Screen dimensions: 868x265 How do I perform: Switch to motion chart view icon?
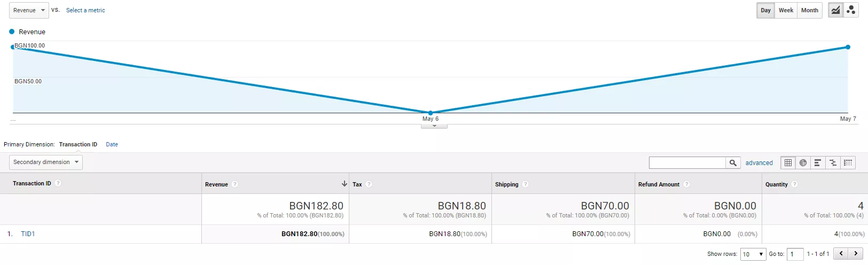[x=851, y=10]
